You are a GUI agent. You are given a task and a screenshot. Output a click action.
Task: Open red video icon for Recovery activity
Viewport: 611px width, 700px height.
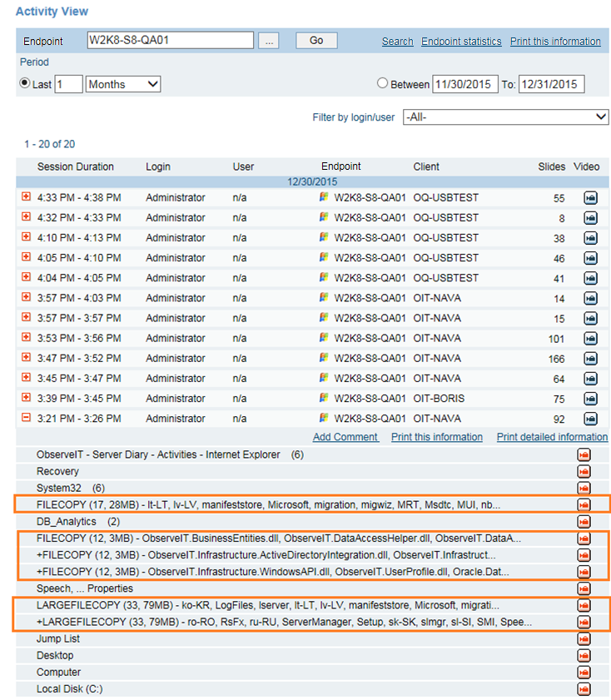coord(584,472)
